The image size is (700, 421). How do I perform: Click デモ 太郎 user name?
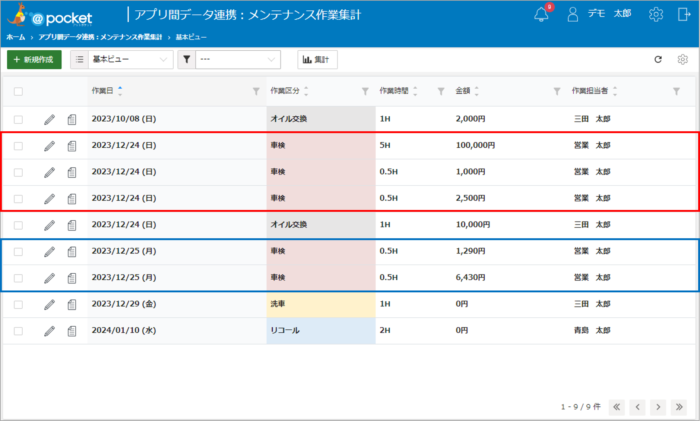click(x=609, y=14)
